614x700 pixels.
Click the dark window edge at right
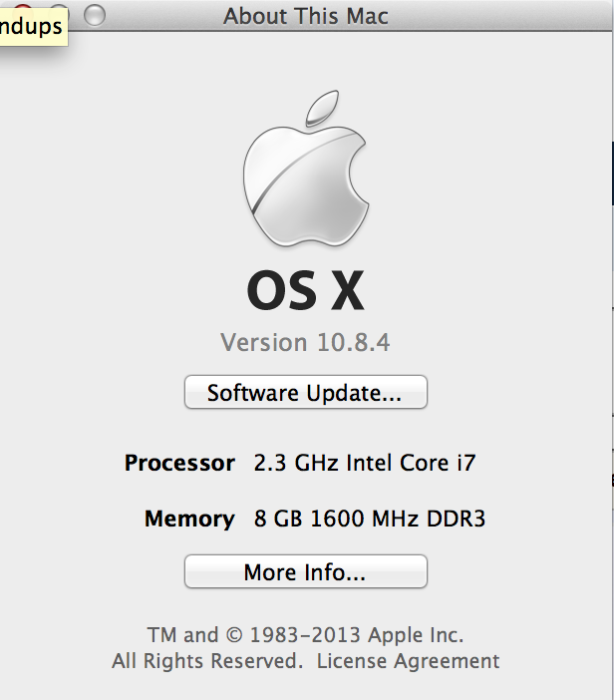pyautogui.click(x=613, y=174)
